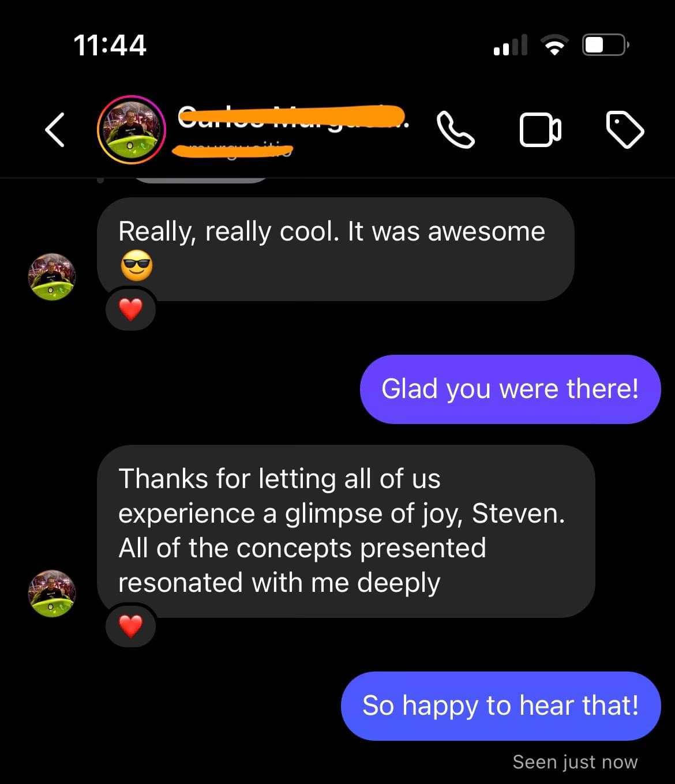Select the 'Really, really cool. It was awesome' bubble
Screen dimensions: 675x784
[336, 249]
